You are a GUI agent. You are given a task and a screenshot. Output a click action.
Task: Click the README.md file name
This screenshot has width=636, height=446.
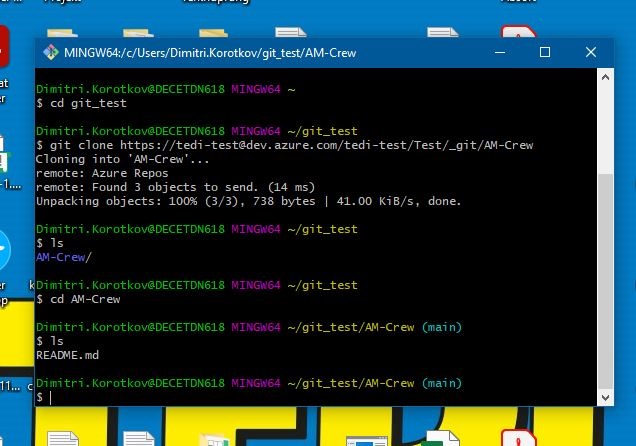point(67,356)
